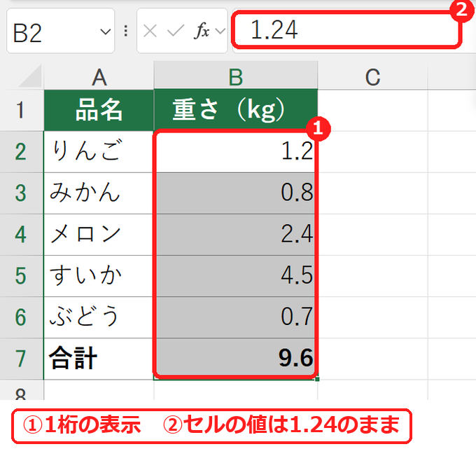
Task: Select row 6 header
Action: 21,317
